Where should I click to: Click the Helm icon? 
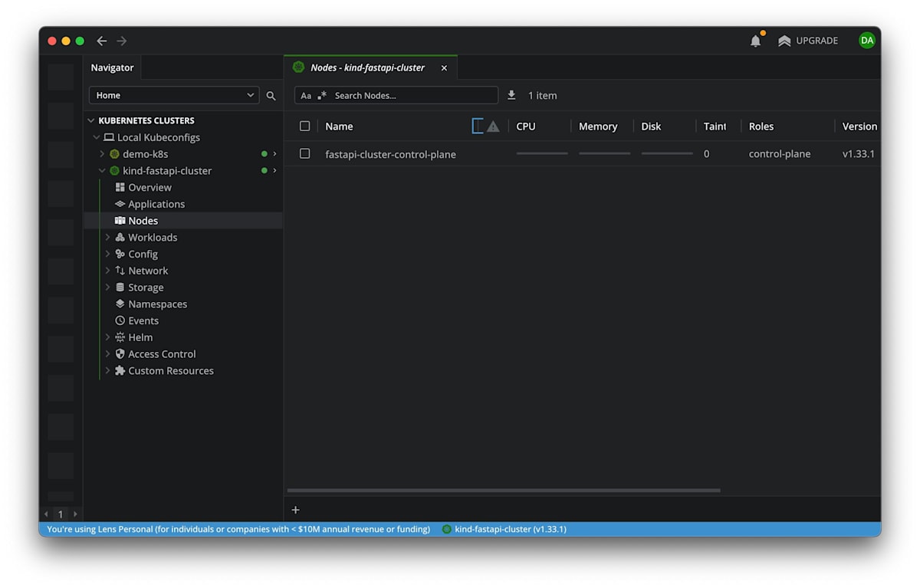click(x=120, y=337)
